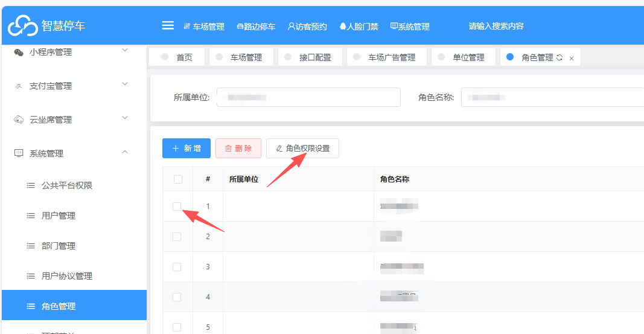Click list icon beside 角色管理 in sidebar
Screen dimensions: 644x334
[31, 306]
